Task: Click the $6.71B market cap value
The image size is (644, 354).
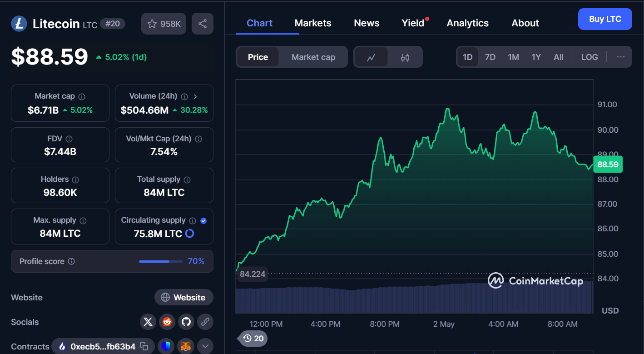Action: 43,110
